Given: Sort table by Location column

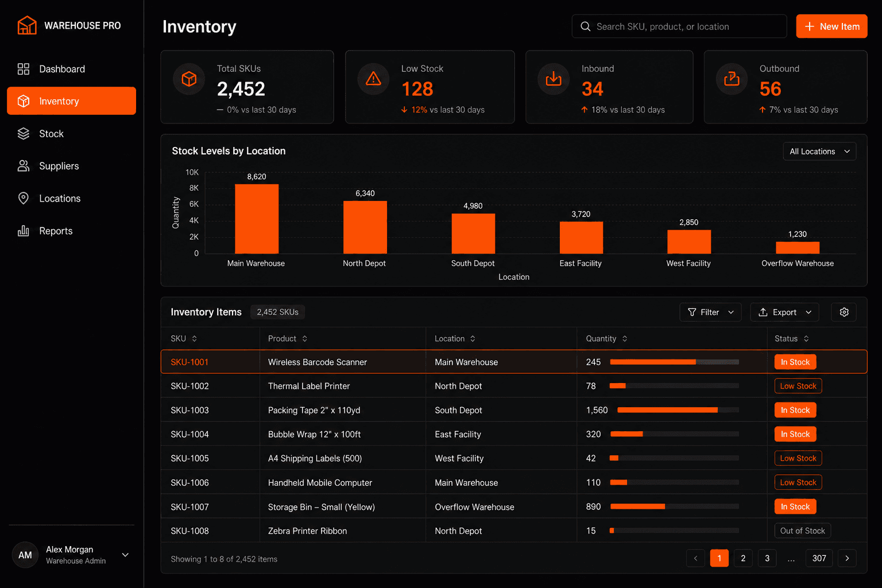Looking at the screenshot, I should [x=455, y=339].
